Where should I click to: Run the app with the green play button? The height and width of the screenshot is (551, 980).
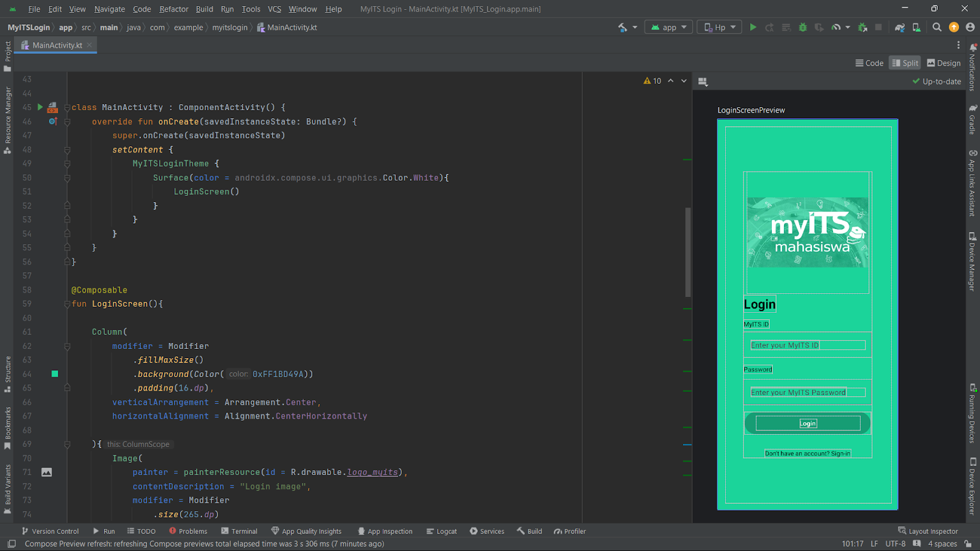click(x=753, y=27)
